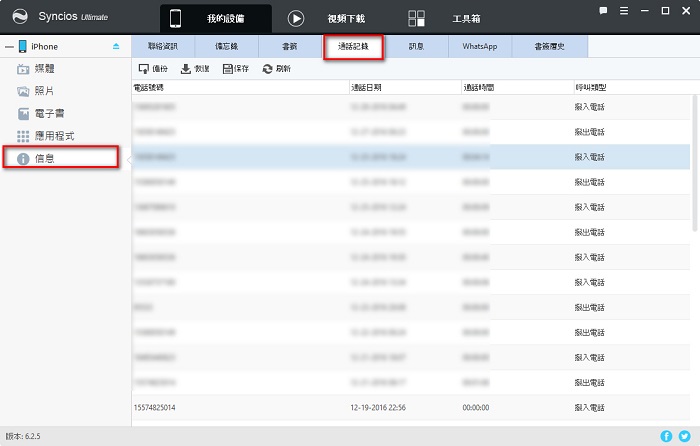Image resolution: width=700 pixels, height=446 pixels.
Task: Open the Facebook icon in status bar
Action: click(666, 436)
